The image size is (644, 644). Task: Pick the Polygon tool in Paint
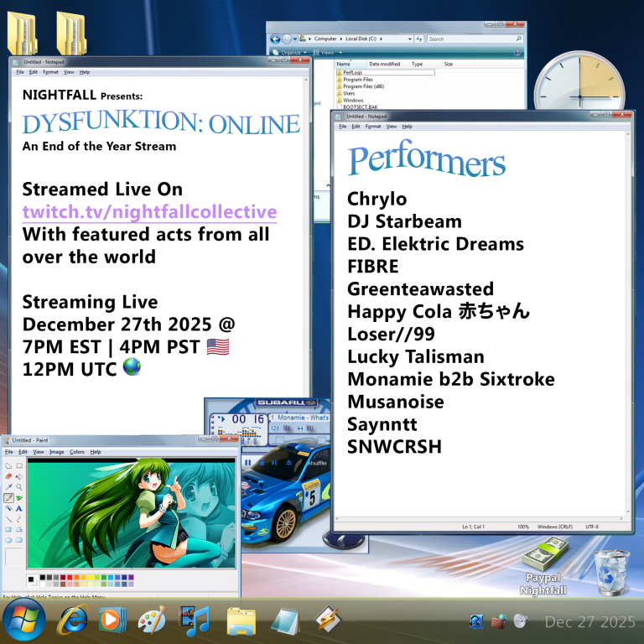pos(19,530)
